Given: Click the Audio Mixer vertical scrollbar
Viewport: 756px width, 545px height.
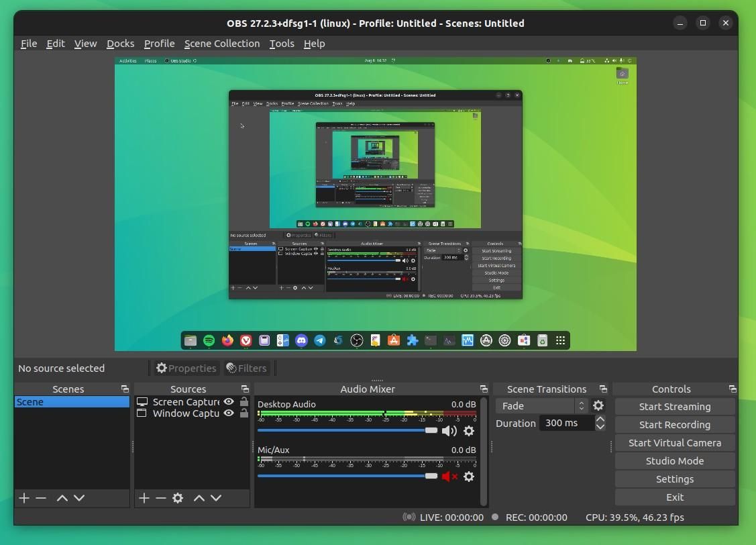Looking at the screenshot, I should coord(484,451).
